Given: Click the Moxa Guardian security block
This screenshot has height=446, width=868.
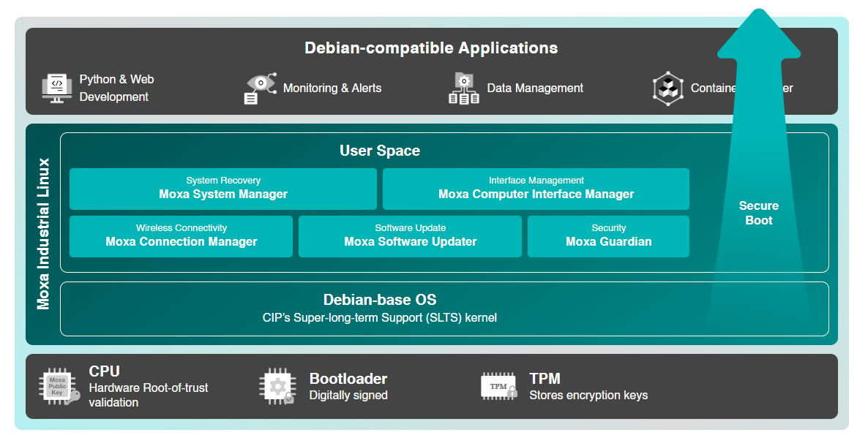Looking at the screenshot, I should tap(608, 235).
